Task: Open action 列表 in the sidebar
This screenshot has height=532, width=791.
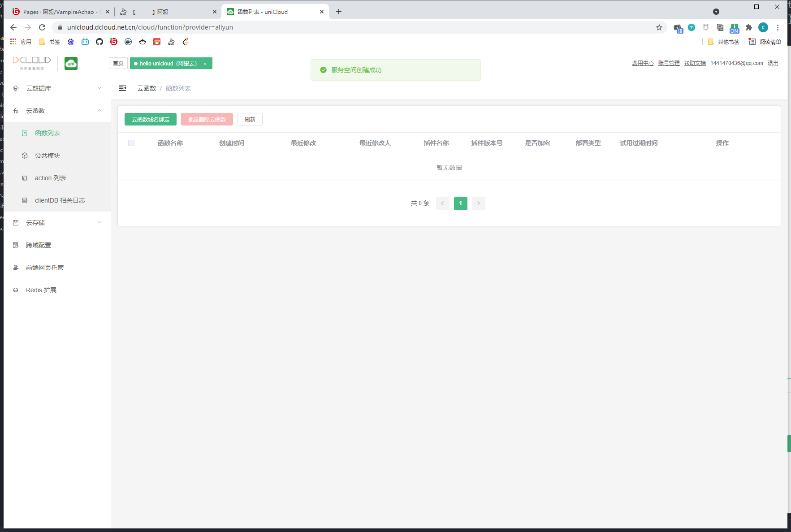Action: pyautogui.click(x=50, y=178)
